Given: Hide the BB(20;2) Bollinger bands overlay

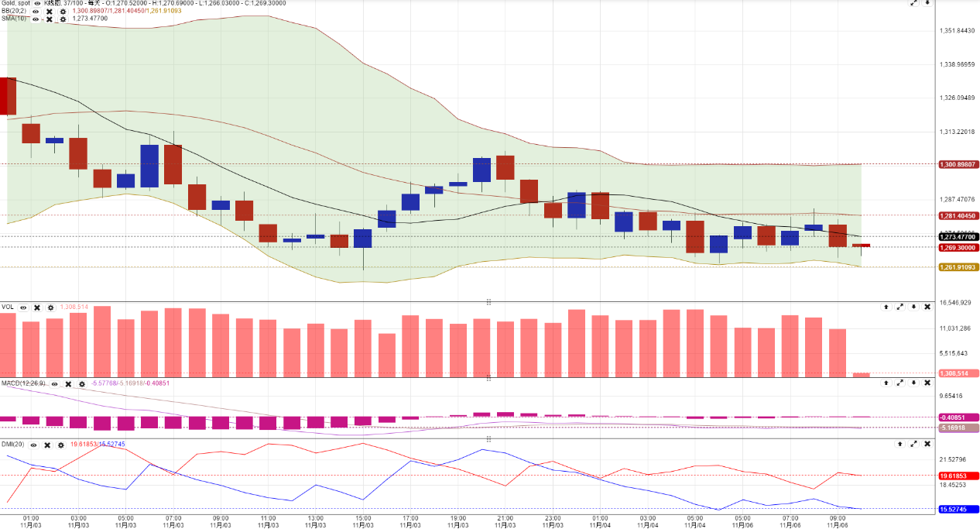Looking at the screenshot, I should pyautogui.click(x=36, y=11).
